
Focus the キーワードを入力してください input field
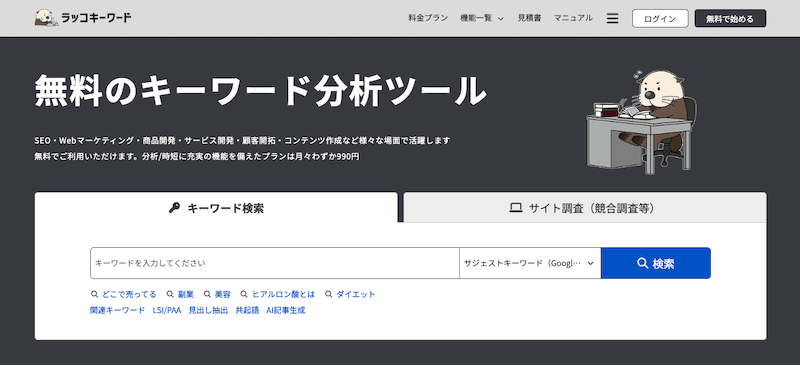pyautogui.click(x=275, y=263)
